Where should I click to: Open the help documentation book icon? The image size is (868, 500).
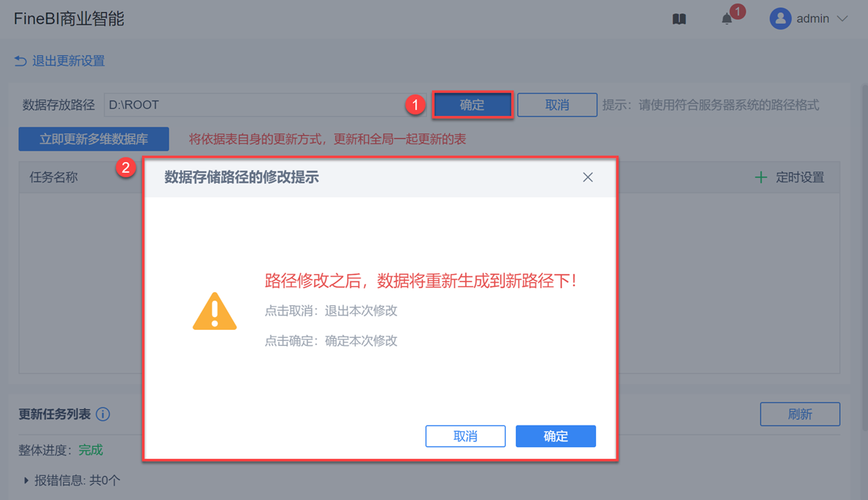tap(678, 20)
